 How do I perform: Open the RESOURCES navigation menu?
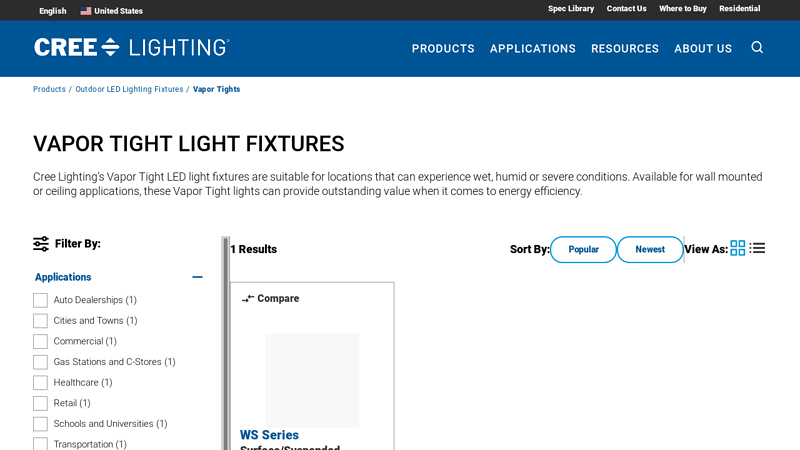[625, 48]
